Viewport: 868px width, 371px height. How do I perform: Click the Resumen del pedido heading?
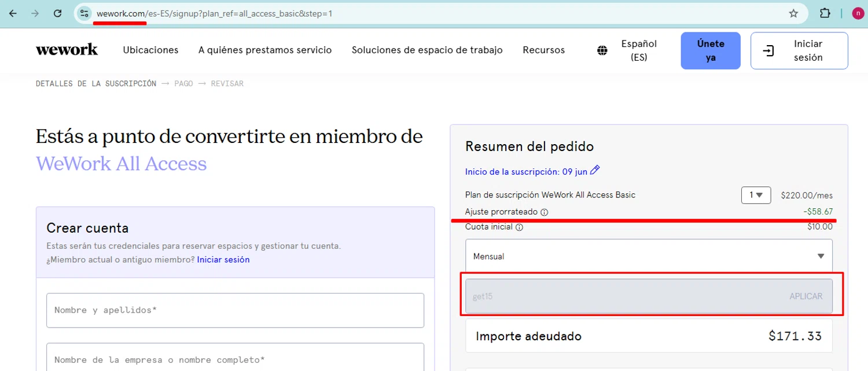click(529, 147)
